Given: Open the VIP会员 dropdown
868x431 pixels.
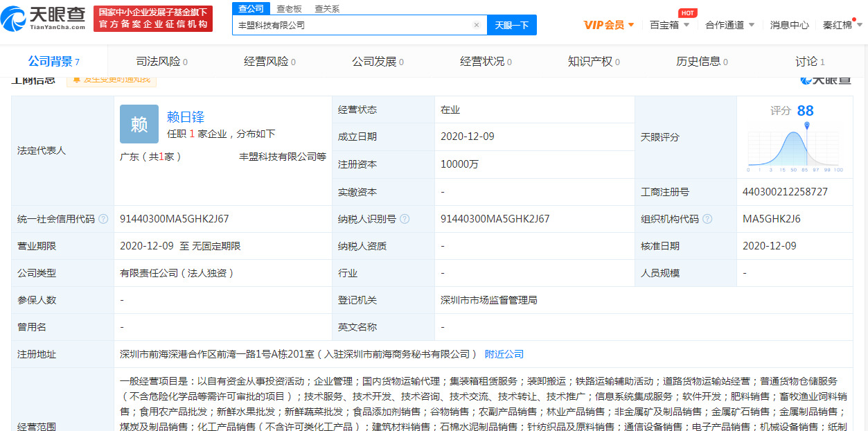Looking at the screenshot, I should pyautogui.click(x=609, y=25).
